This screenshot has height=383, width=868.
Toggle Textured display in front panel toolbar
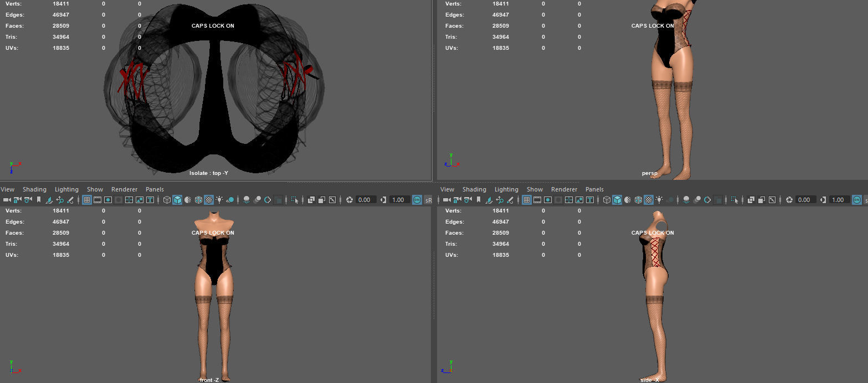pyautogui.click(x=208, y=200)
